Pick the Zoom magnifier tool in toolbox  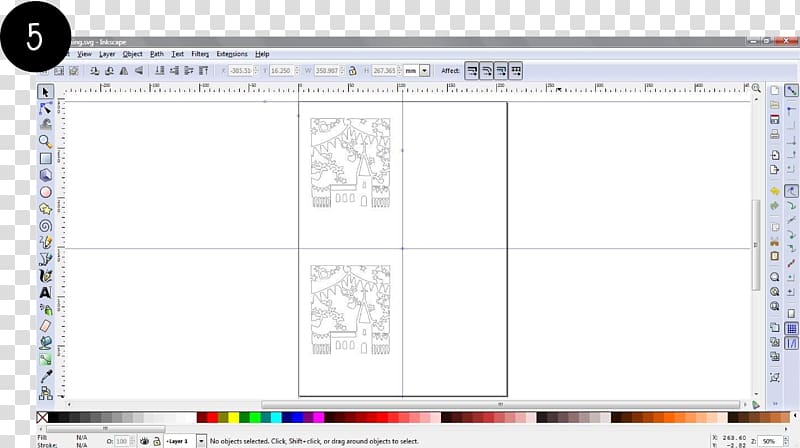click(x=45, y=141)
